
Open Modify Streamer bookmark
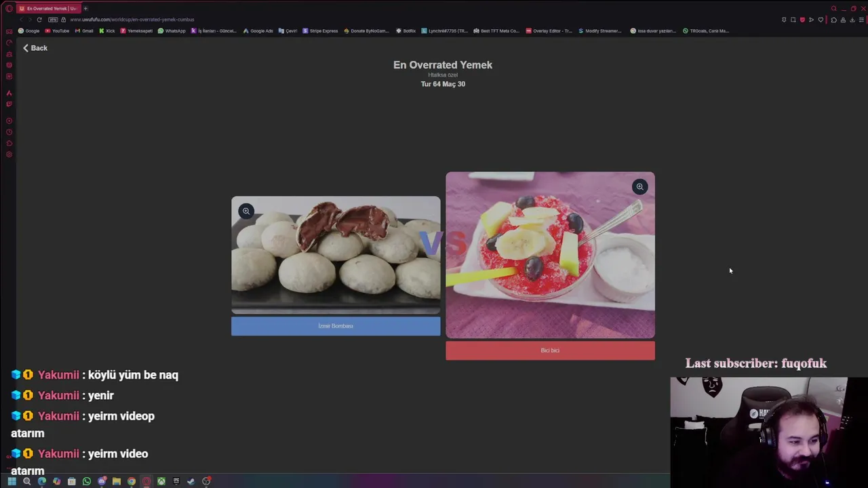pos(599,30)
